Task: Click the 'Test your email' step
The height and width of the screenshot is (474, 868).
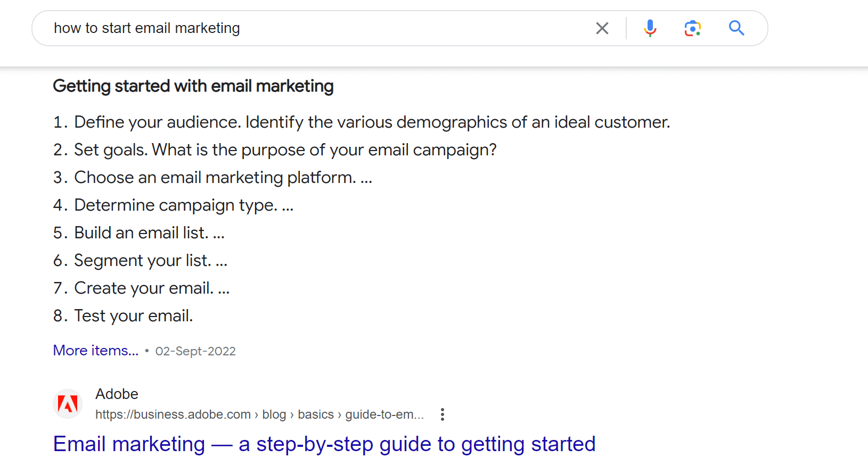Action: 133,316
